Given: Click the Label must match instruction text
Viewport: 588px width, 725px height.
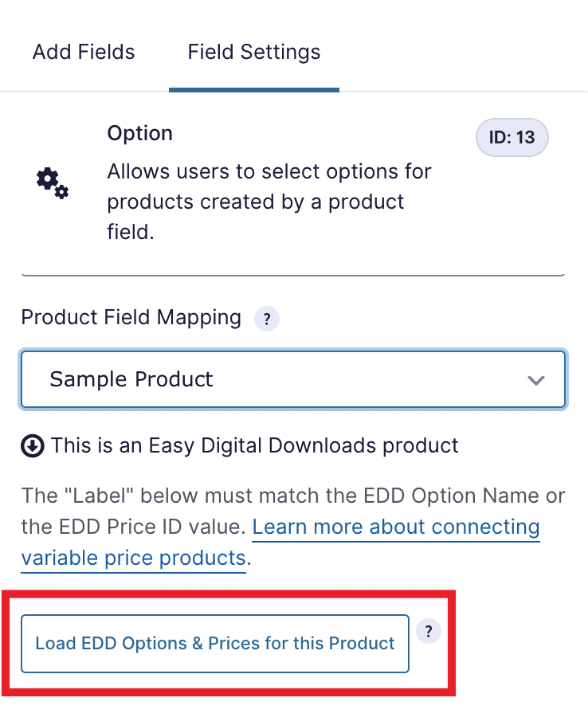Looking at the screenshot, I should [293, 496].
